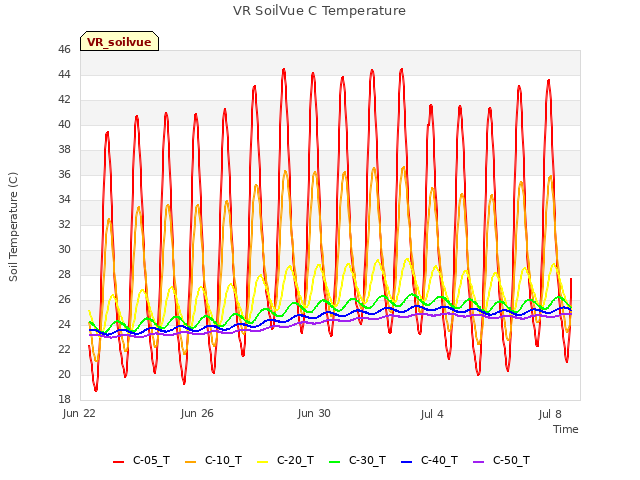The width and height of the screenshot is (640, 480).
Task: Click the 38 y-axis tick label
Action: [64, 149]
